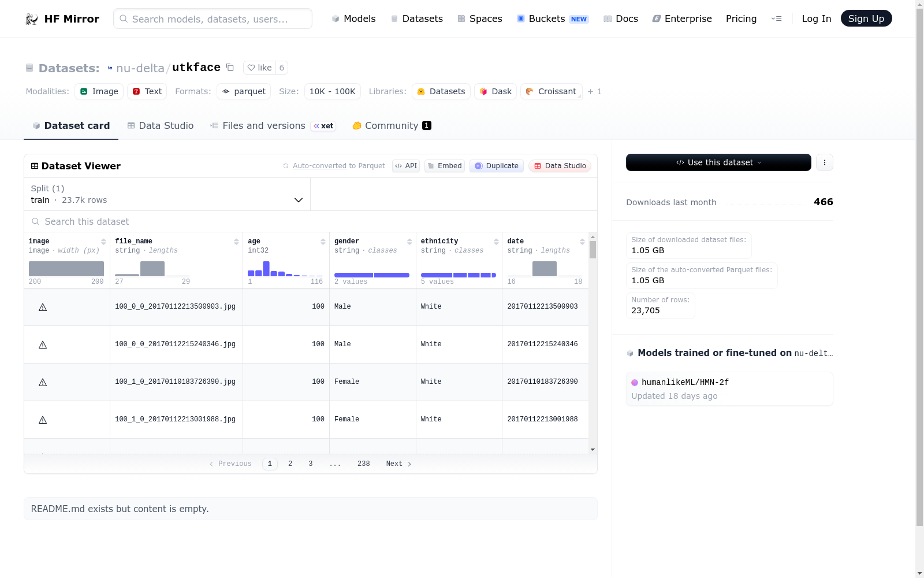Focus the Search this dataset field
This screenshot has width=924, height=578.
(311, 221)
